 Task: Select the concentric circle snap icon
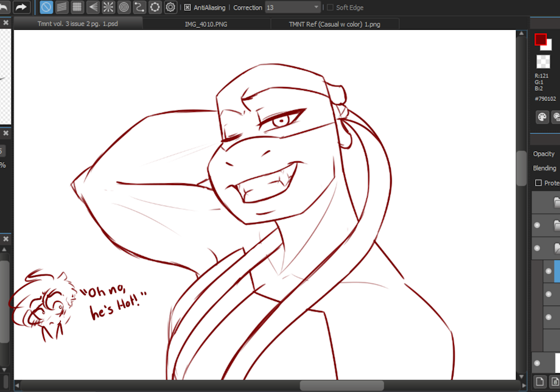124,7
